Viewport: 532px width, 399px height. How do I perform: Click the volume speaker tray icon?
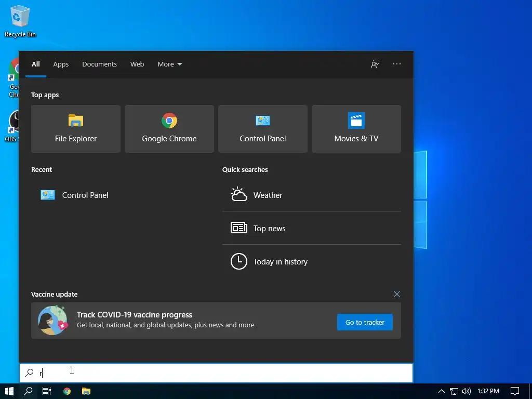click(x=467, y=391)
